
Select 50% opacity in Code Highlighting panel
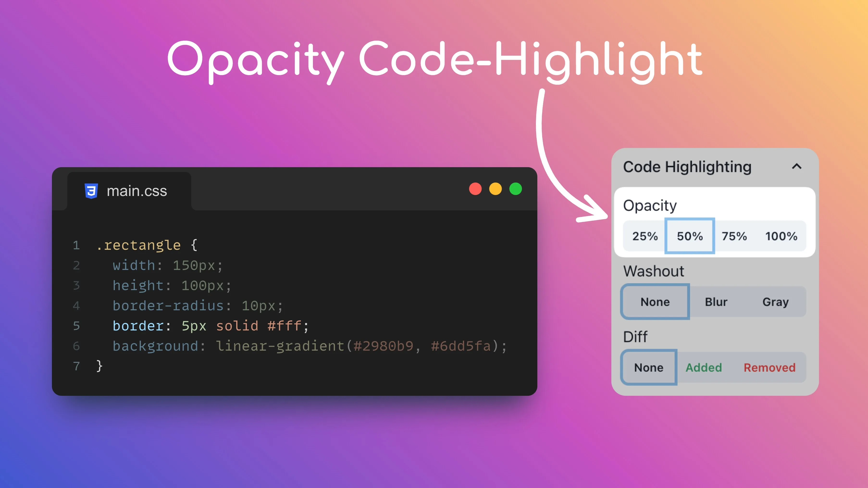point(689,236)
